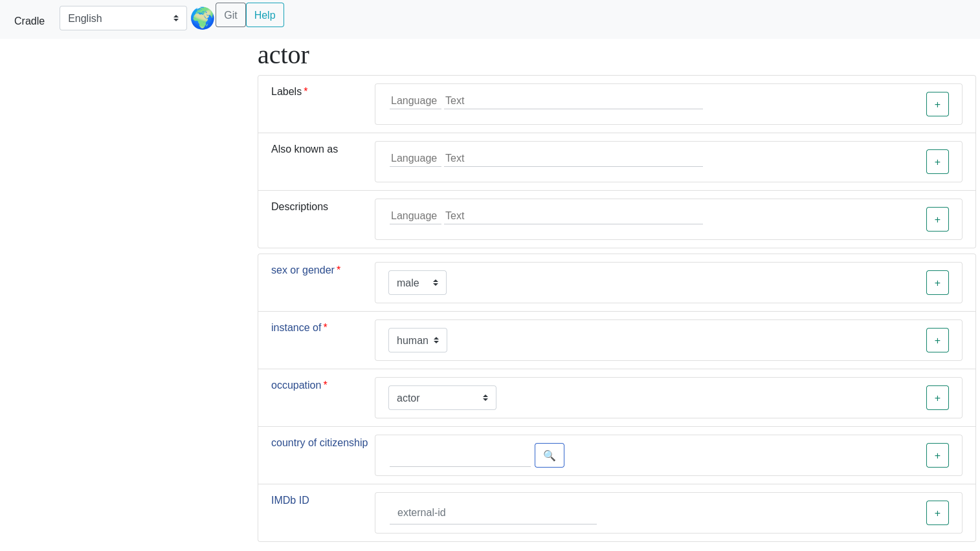Add another Descriptions entry with plus
This screenshot has height=551, width=980.
(937, 219)
